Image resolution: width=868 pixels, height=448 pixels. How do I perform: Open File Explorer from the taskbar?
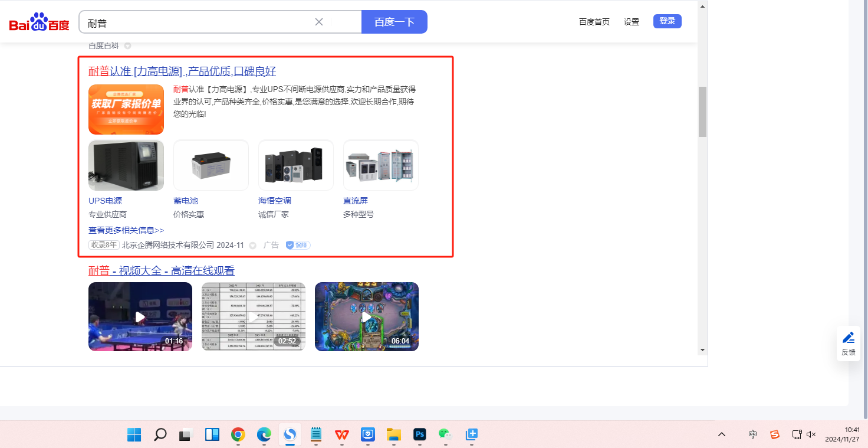[x=394, y=435]
